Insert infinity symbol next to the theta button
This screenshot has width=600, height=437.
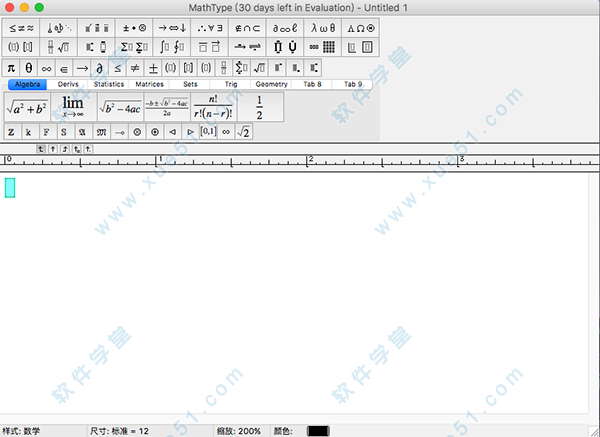[x=47, y=68]
